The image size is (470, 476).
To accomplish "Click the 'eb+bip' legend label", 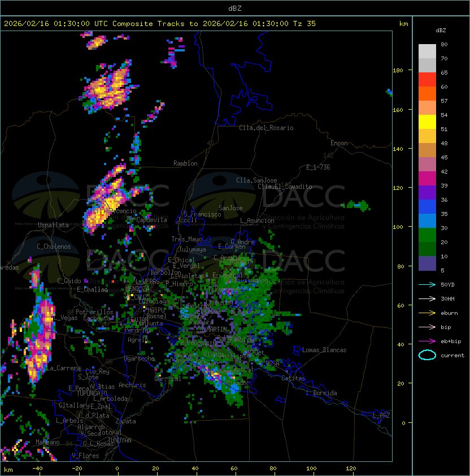I will tap(451, 341).
